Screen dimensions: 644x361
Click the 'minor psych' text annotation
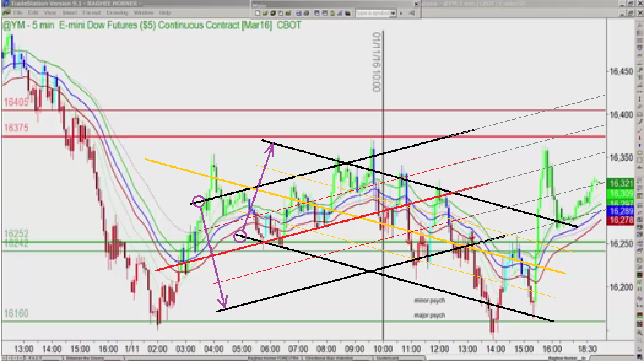(429, 301)
